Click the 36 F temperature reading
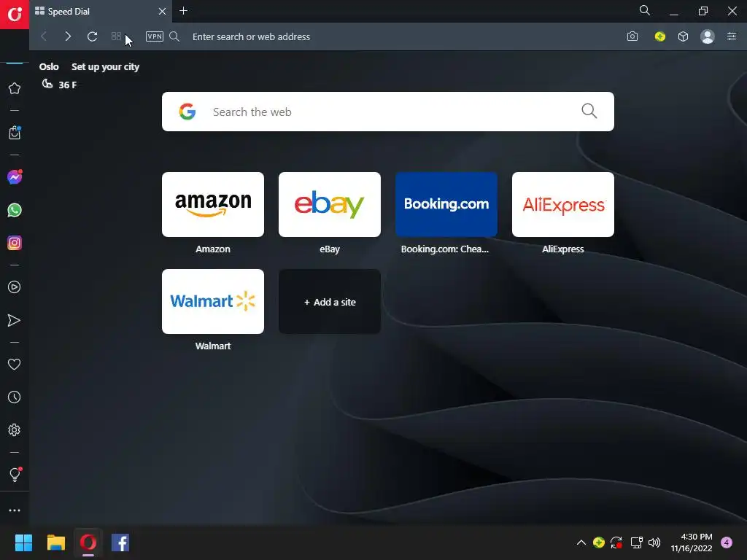 [68, 85]
